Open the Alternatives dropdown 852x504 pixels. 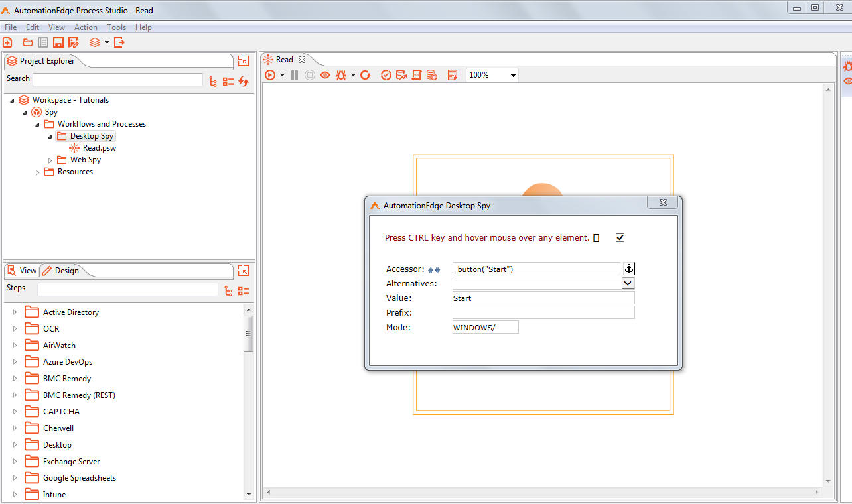(628, 283)
